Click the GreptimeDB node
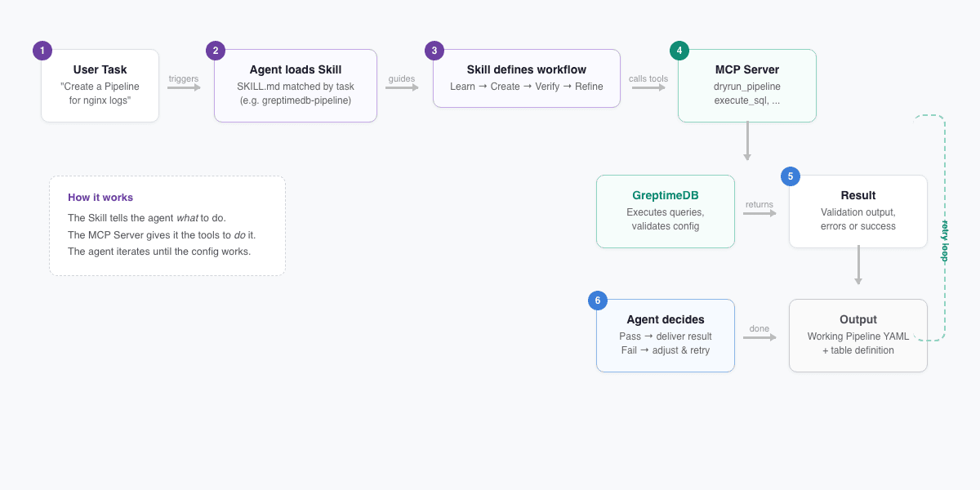The height and width of the screenshot is (490, 980). [666, 212]
